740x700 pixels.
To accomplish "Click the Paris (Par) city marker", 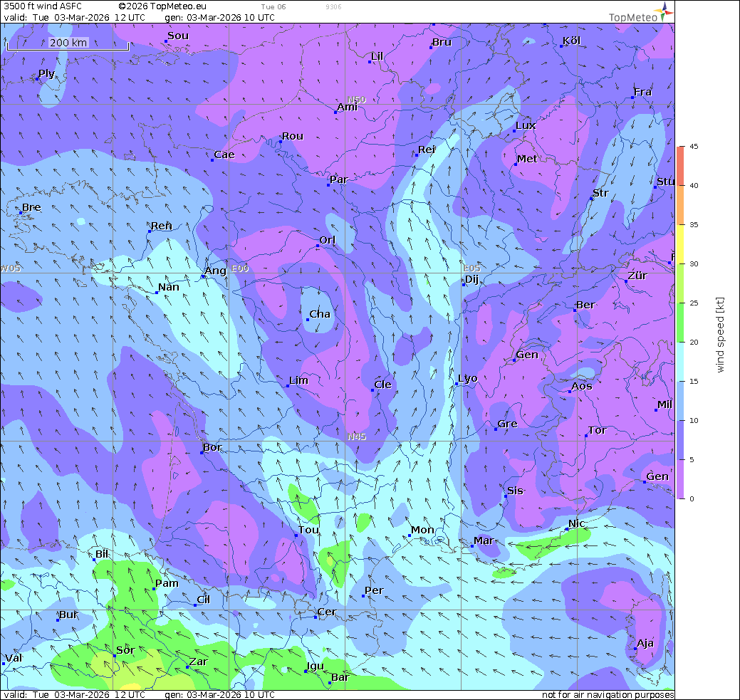I will coord(328,184).
